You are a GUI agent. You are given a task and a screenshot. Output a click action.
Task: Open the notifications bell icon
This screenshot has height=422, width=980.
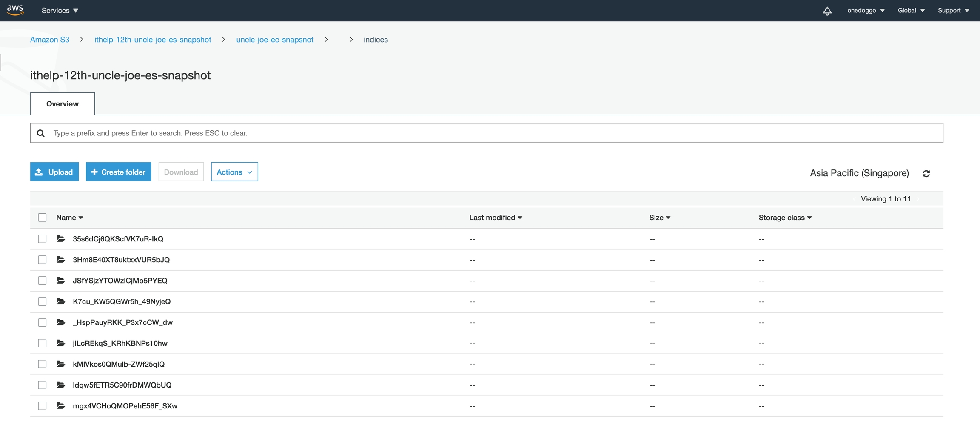pyautogui.click(x=827, y=11)
